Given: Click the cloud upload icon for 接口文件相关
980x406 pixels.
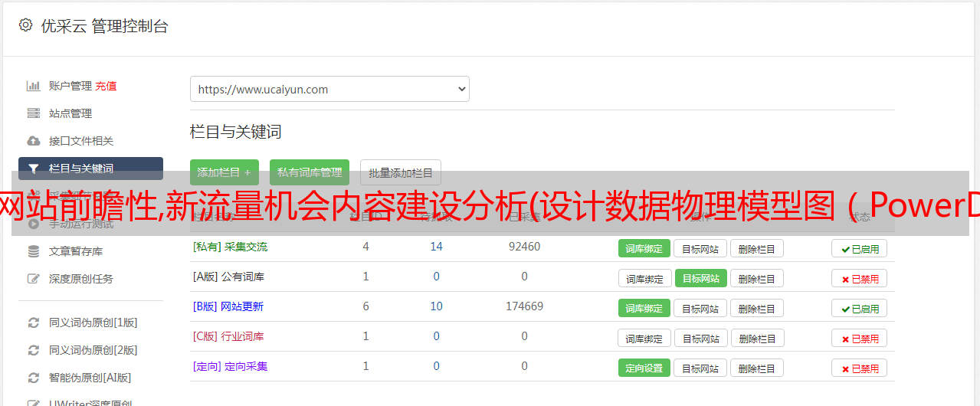Looking at the screenshot, I should coord(33,141).
